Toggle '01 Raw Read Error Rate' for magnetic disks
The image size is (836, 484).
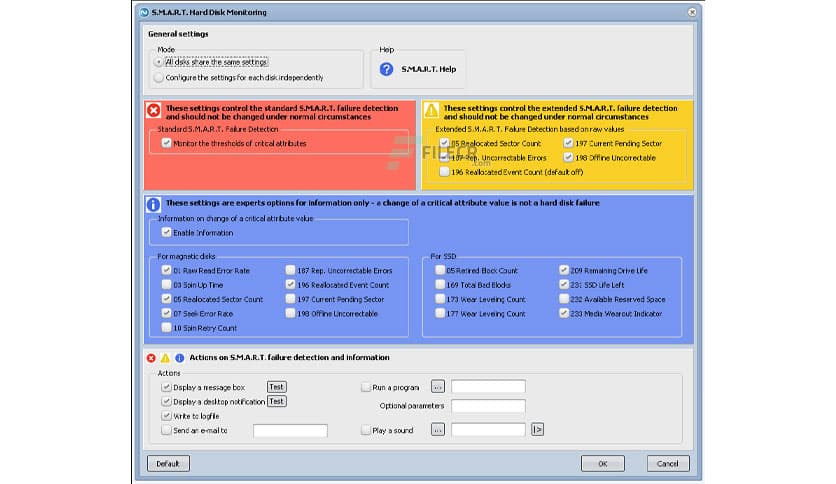tap(166, 271)
